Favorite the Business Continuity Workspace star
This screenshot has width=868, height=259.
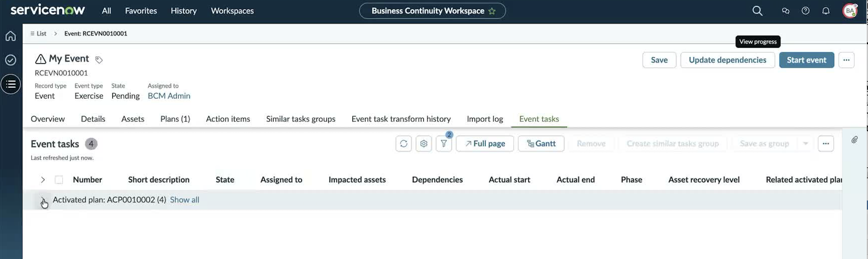pyautogui.click(x=492, y=11)
